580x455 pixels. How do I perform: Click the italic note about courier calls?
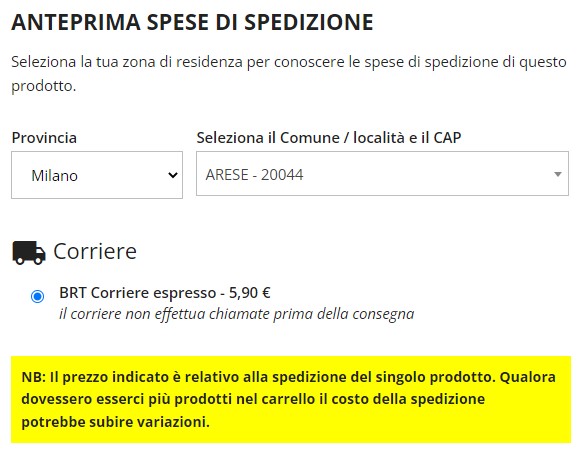point(237,314)
